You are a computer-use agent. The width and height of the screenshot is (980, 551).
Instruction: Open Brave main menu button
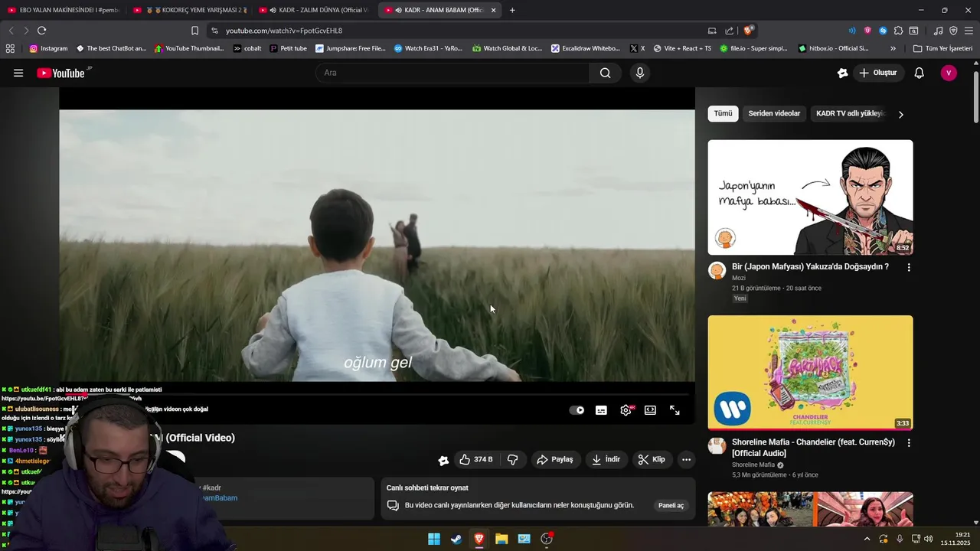[x=969, y=31]
